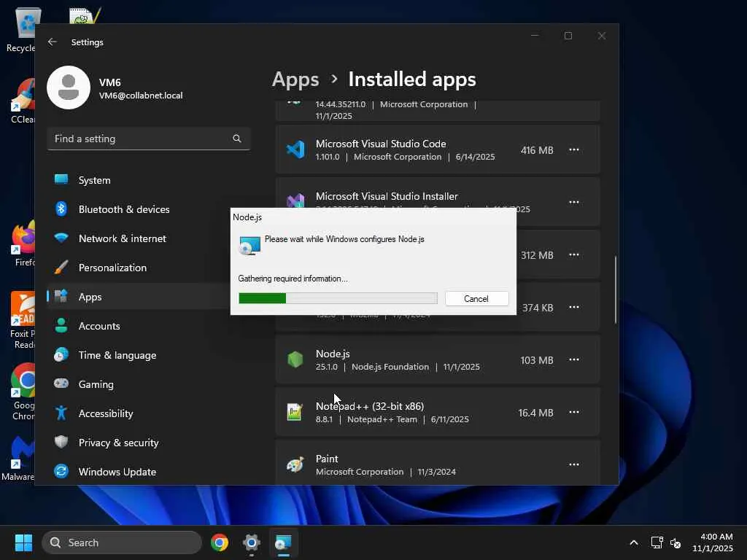
Task: Click the System monitor icon
Action: (61, 179)
